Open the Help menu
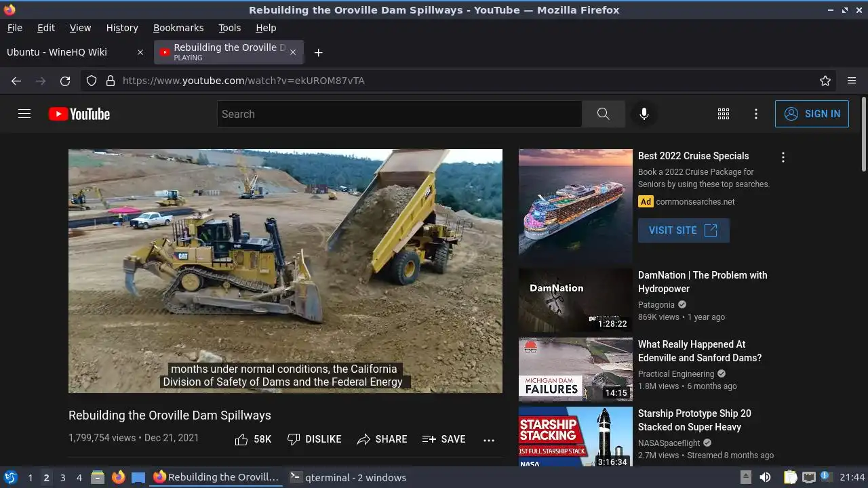The image size is (868, 488). [x=266, y=28]
